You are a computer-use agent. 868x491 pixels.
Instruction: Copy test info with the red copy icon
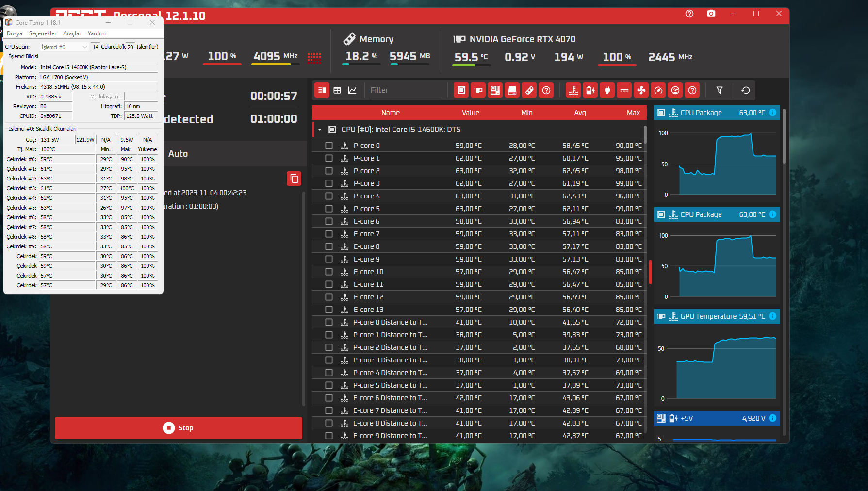[294, 179]
